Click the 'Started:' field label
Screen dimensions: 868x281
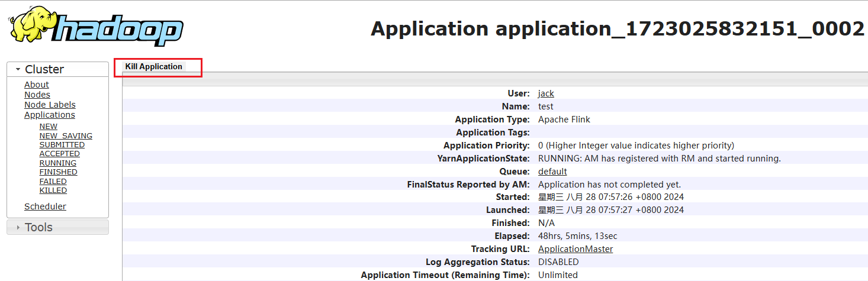click(513, 197)
